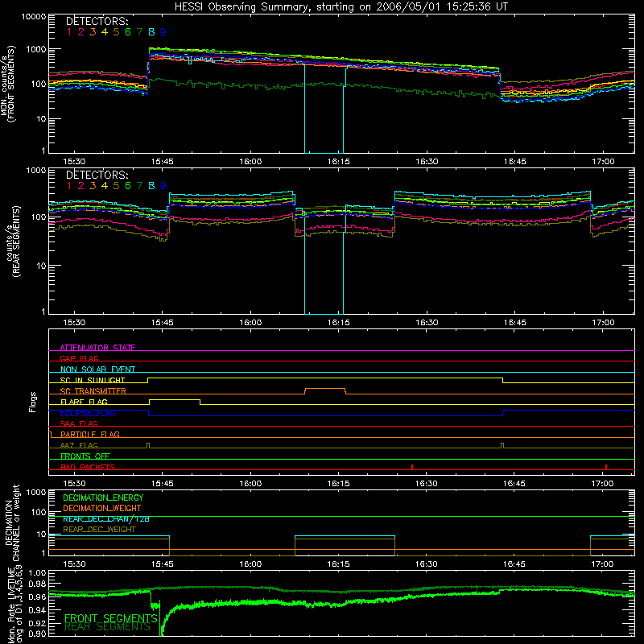The width and height of the screenshot is (644, 644).
Task: Click the 16:00 time label under rear segments panel
Action: (250, 323)
